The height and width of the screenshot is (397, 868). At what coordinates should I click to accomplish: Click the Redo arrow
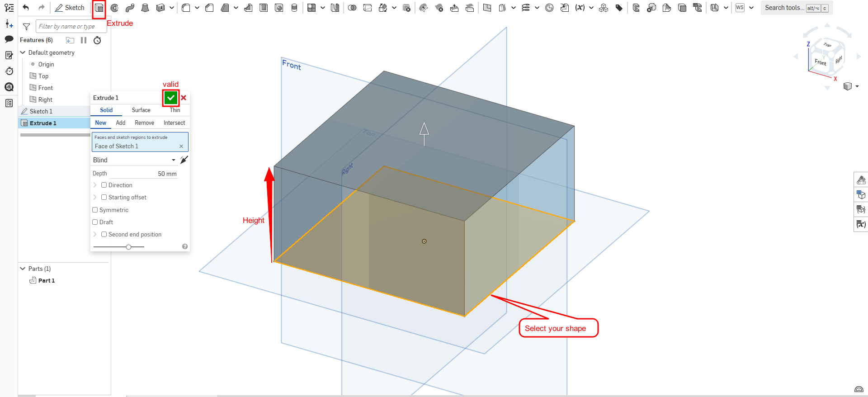tap(42, 8)
